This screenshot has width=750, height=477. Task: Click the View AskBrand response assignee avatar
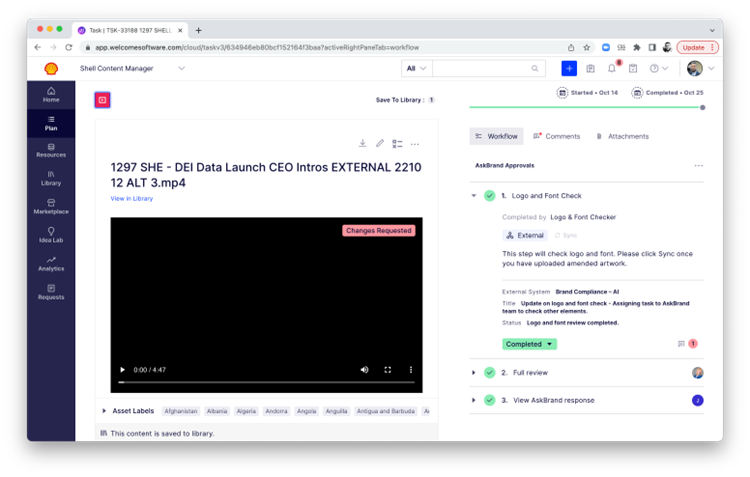698,400
